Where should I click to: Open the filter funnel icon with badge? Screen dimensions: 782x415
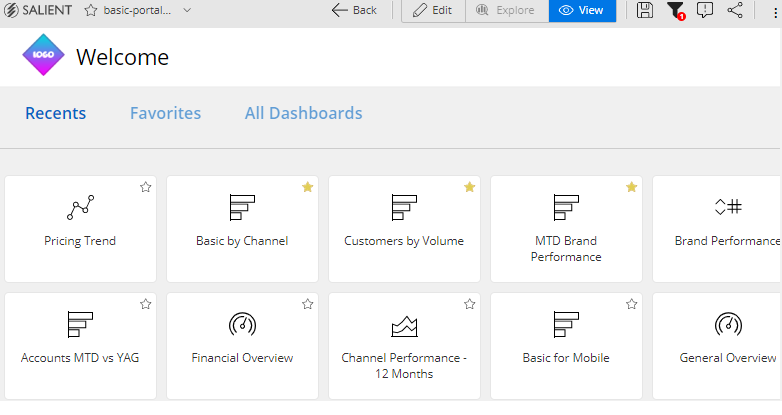point(676,10)
